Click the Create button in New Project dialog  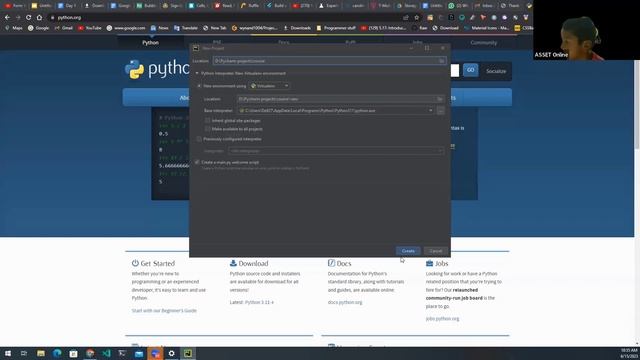pos(408,251)
